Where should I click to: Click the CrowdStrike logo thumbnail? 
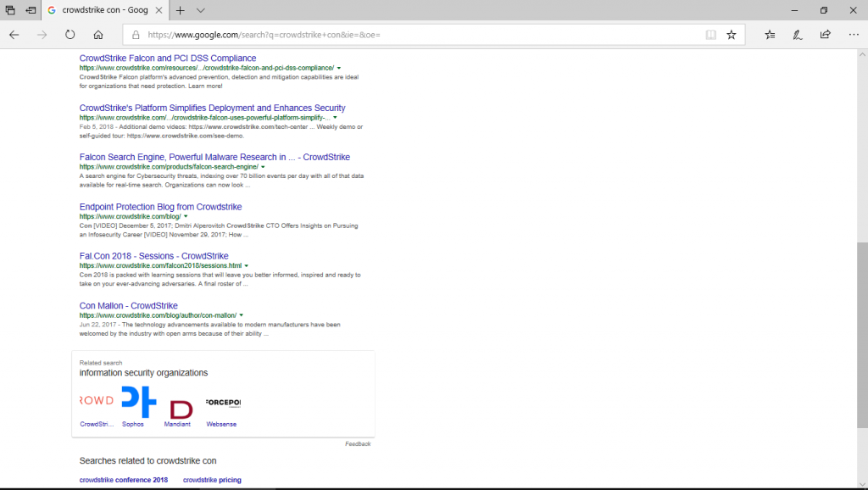[97, 401]
